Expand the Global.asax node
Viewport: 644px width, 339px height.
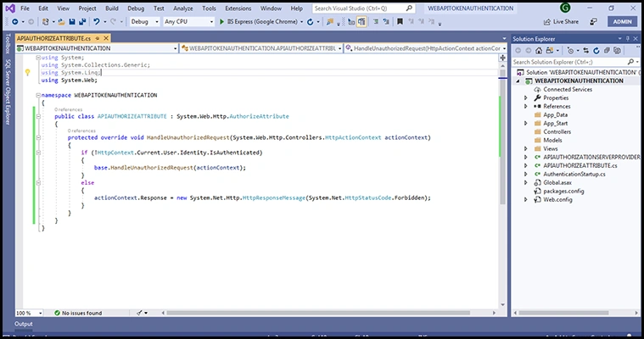526,182
